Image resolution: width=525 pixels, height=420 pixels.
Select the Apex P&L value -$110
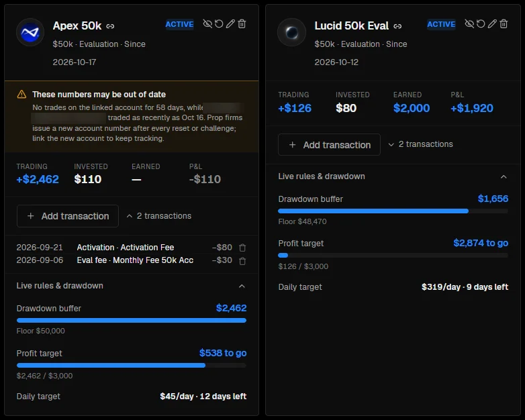coord(205,179)
